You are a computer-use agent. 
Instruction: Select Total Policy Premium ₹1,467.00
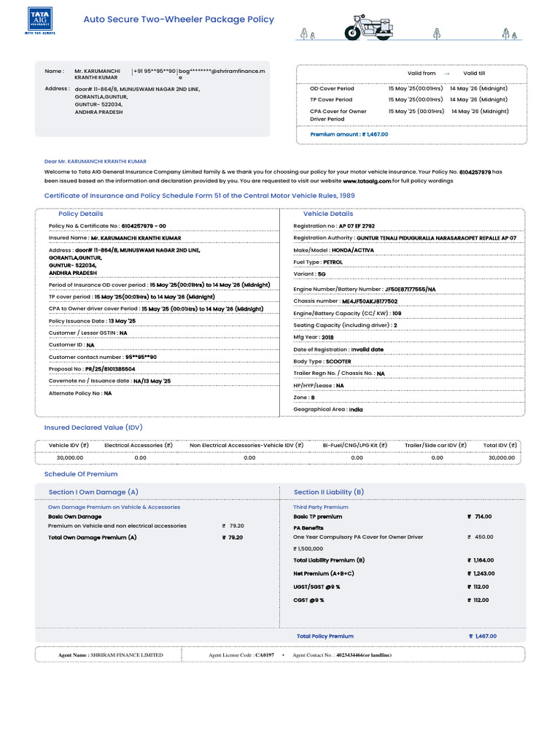[x=397, y=636]
